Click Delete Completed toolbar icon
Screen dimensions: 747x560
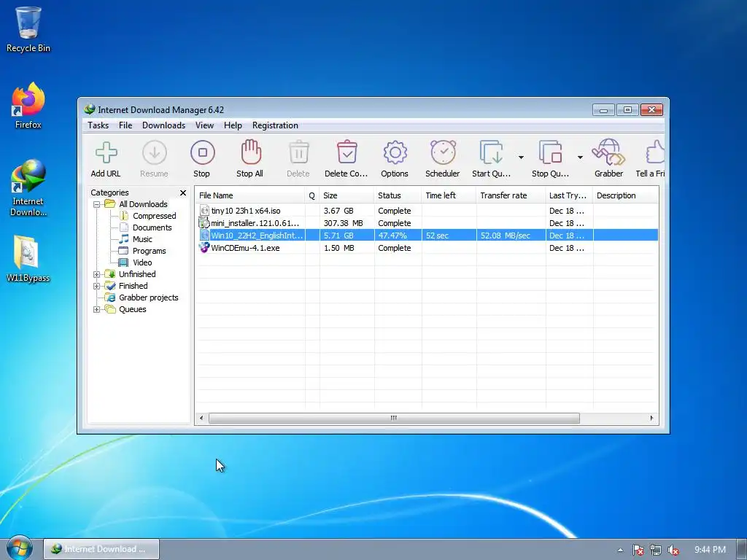tap(347, 152)
